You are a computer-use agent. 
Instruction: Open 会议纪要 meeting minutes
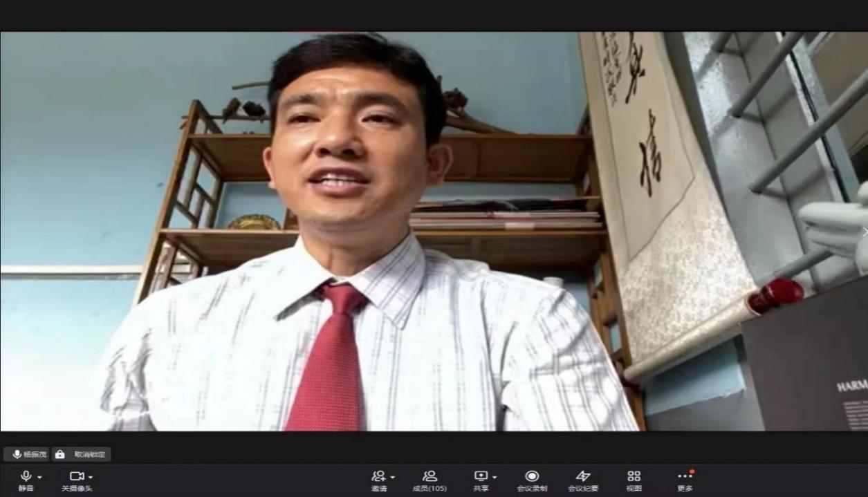pyautogui.click(x=583, y=477)
